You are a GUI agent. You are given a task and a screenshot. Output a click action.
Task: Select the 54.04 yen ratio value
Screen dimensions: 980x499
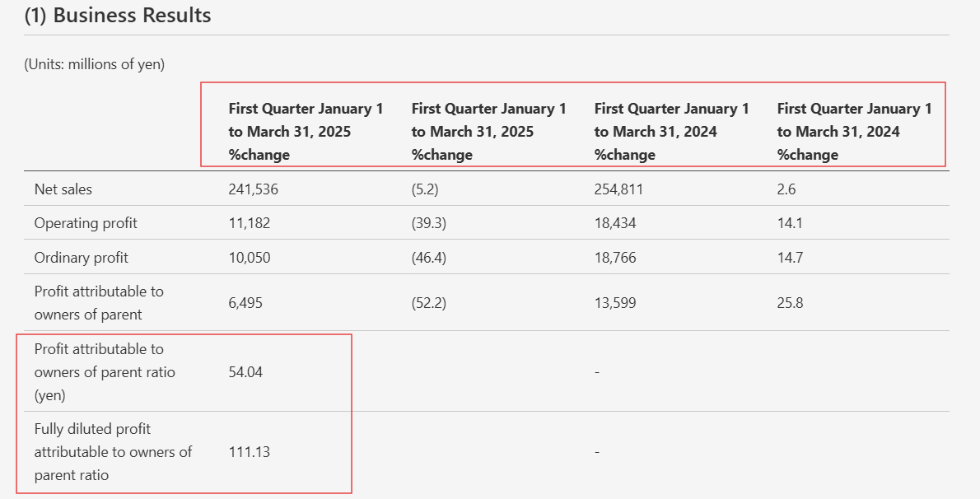pos(245,372)
